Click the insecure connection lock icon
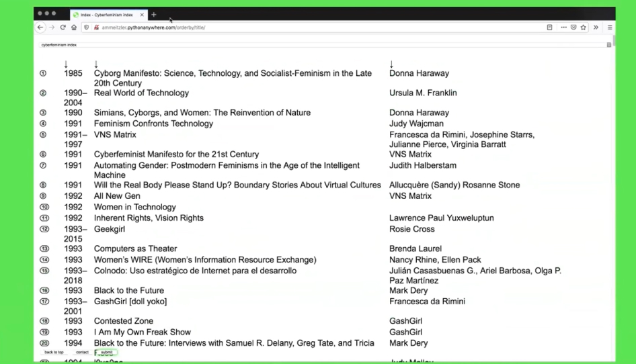This screenshot has height=364, width=636. click(96, 28)
